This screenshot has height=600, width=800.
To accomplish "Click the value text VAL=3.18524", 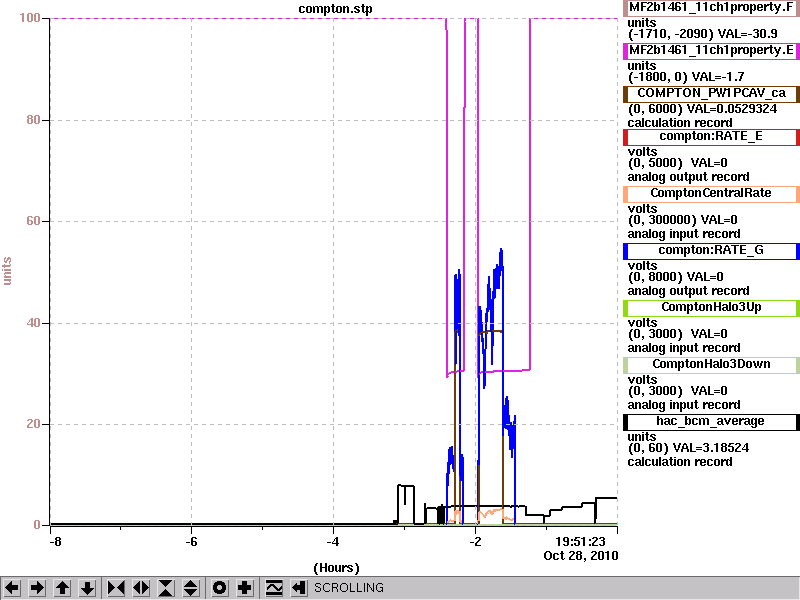I will point(711,448).
